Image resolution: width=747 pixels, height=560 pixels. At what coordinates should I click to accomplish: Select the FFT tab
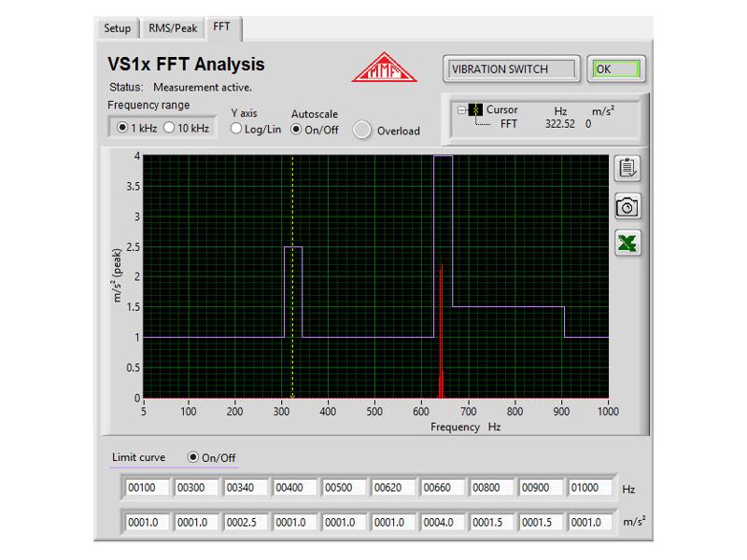[x=221, y=27]
